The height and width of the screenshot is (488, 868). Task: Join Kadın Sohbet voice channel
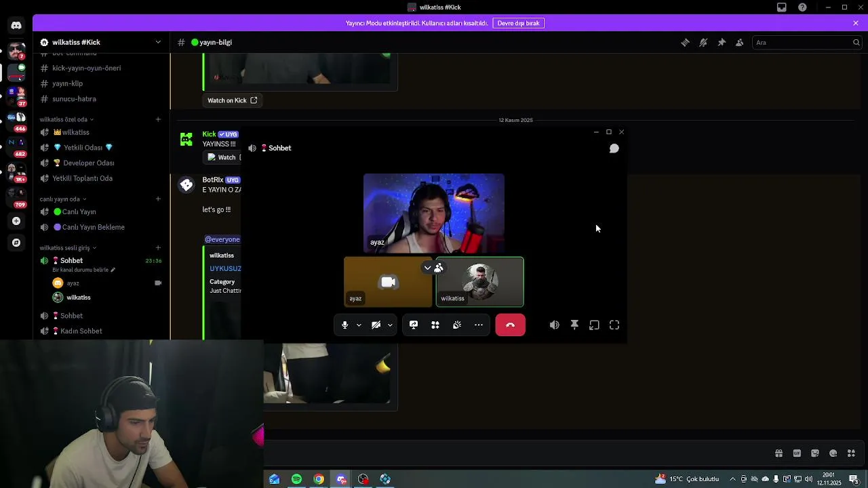click(81, 331)
